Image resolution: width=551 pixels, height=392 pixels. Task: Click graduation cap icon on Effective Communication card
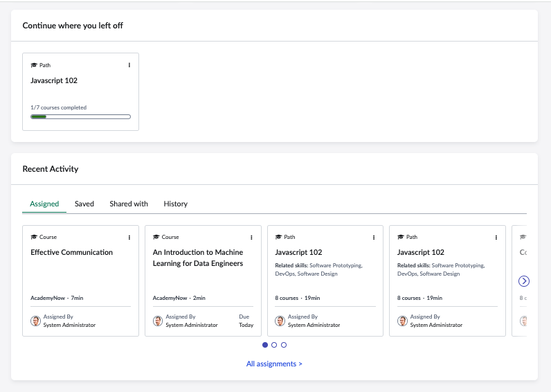pos(34,237)
